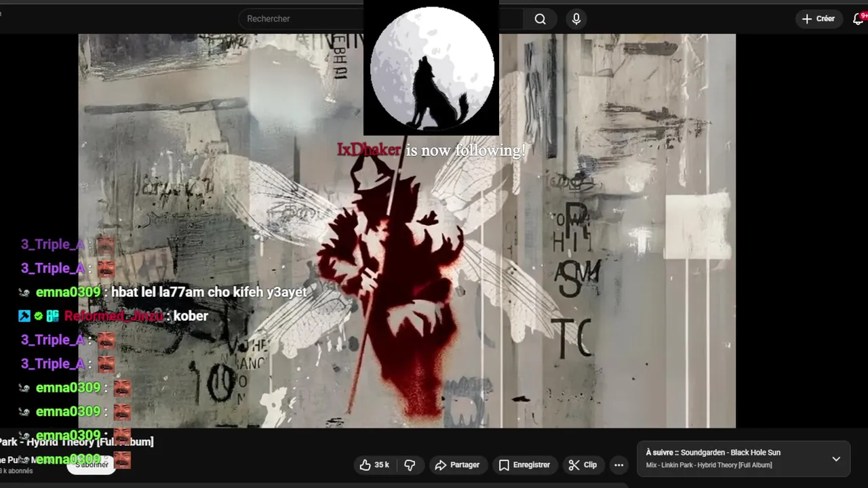Screen dimensions: 868x488
Task: Dislike the video with thumbs down
Action: [410, 465]
